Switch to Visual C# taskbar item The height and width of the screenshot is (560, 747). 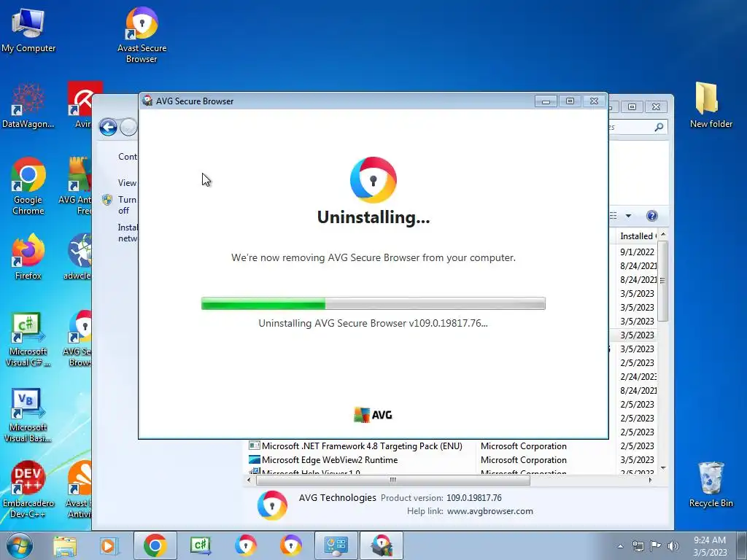coord(200,545)
